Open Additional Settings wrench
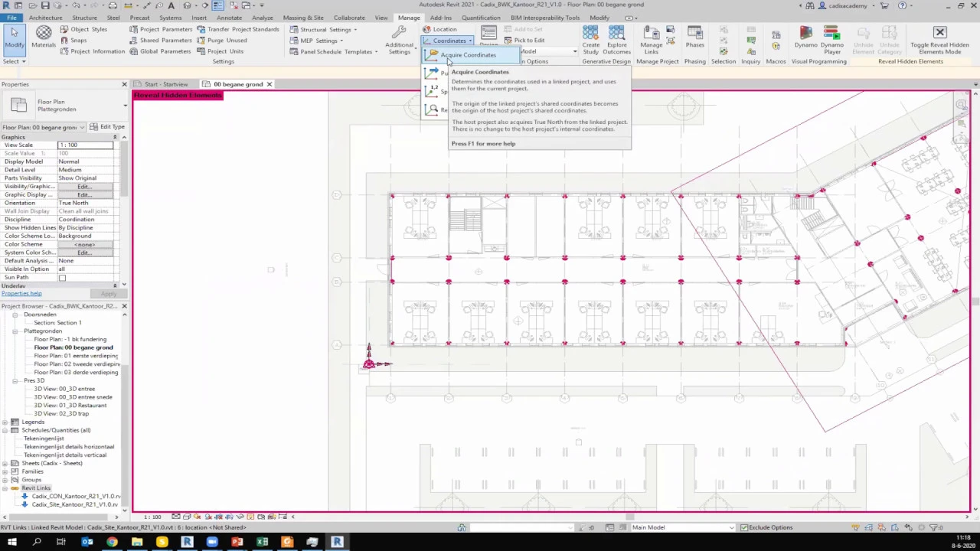 click(399, 40)
